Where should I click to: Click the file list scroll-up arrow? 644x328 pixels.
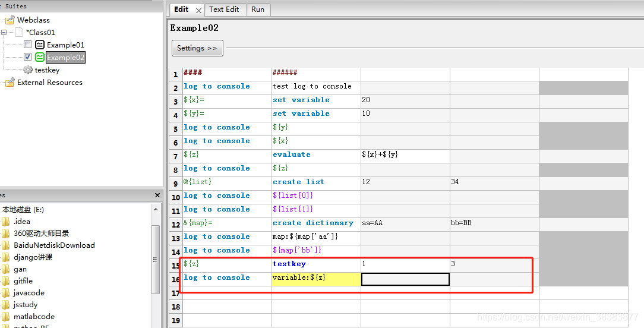point(155,210)
